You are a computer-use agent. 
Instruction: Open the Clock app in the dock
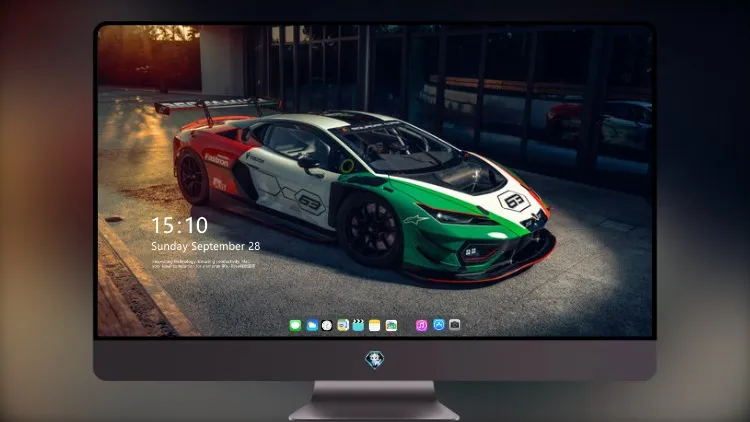tap(327, 325)
